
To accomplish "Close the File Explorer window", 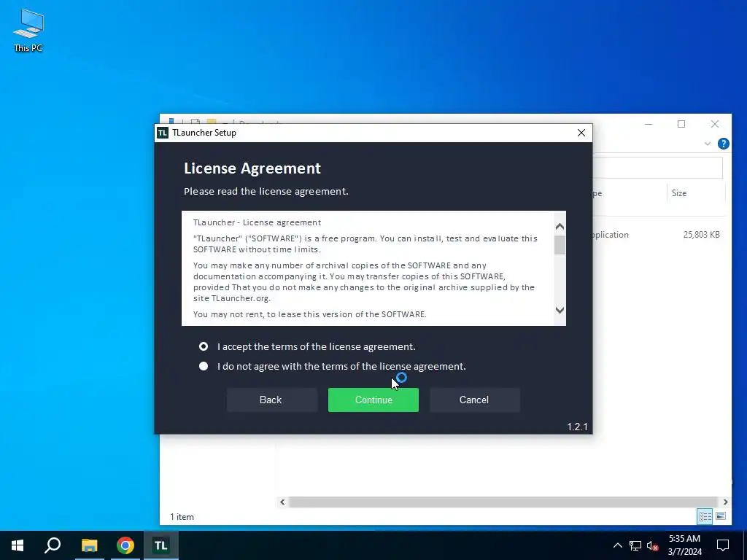I will [715, 124].
